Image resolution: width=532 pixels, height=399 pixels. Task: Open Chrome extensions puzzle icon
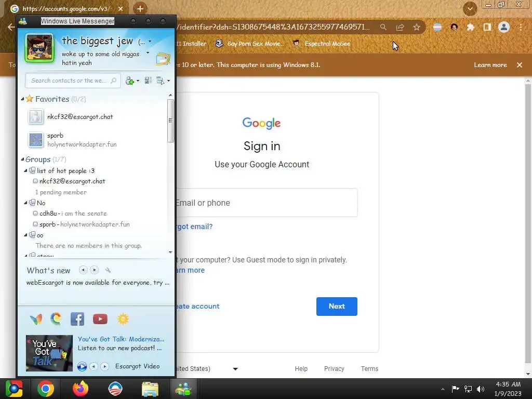pyautogui.click(x=470, y=27)
